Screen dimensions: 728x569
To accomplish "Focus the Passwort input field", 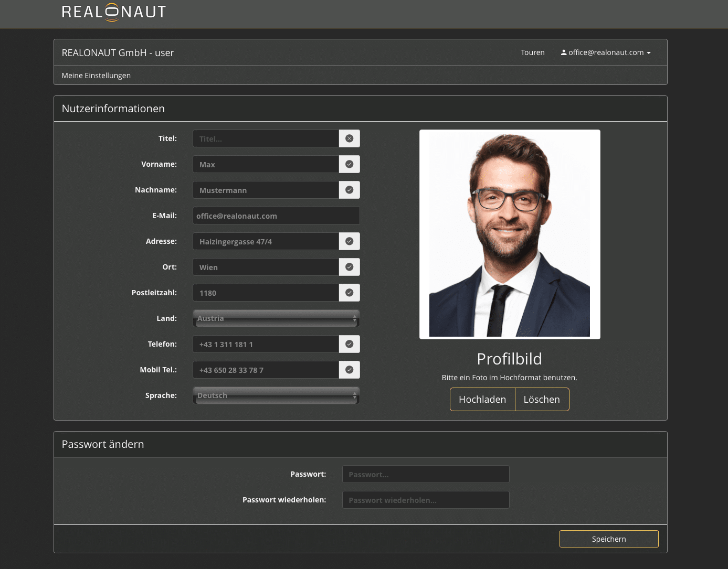I will 426,474.
